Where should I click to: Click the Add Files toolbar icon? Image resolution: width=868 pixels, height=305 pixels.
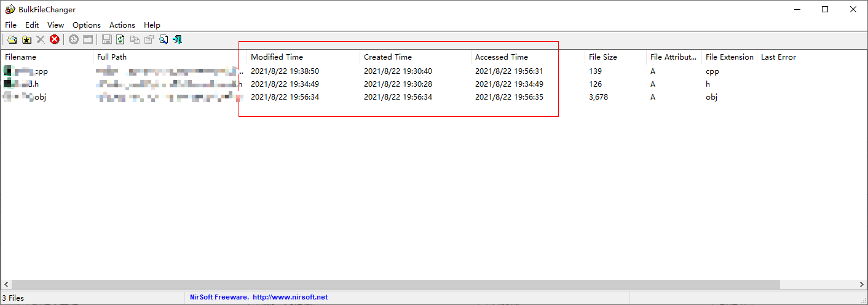pos(12,40)
